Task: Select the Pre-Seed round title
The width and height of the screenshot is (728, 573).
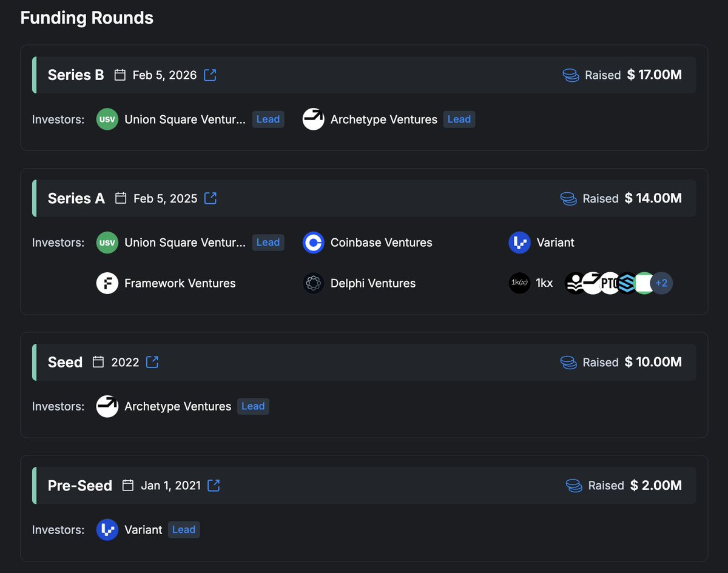Action: click(80, 485)
